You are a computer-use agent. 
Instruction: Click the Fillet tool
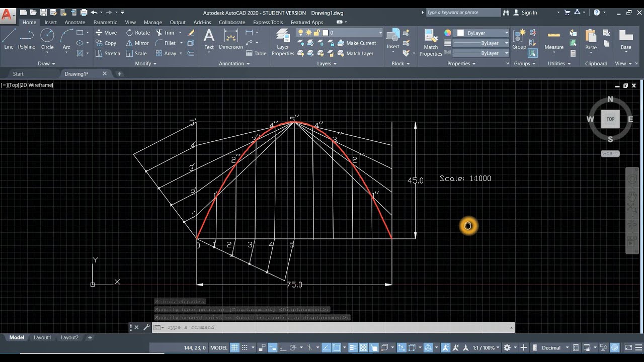pos(166,43)
